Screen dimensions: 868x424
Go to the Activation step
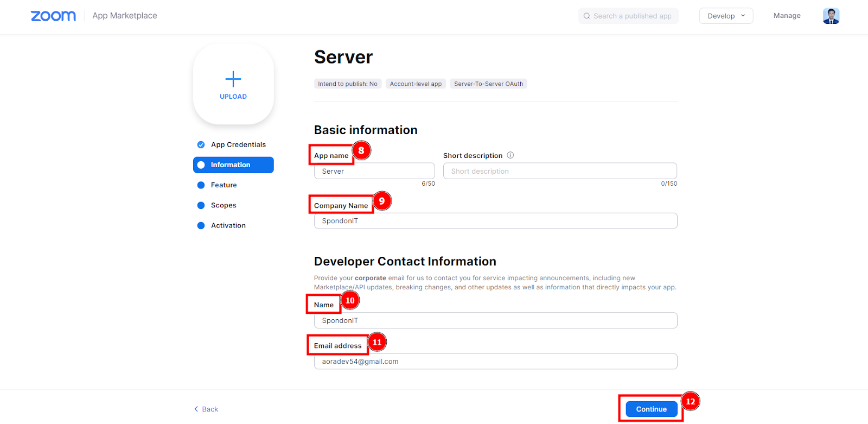233,225
